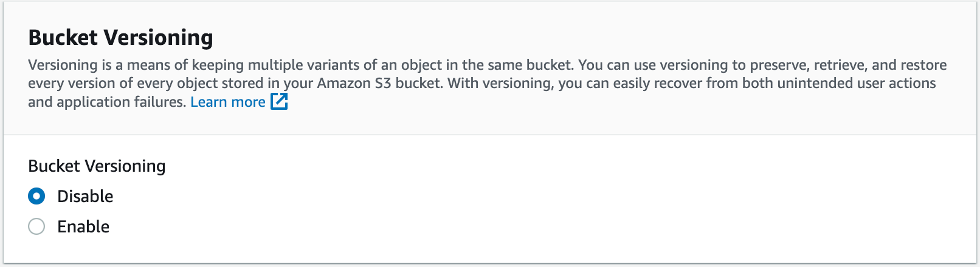Click the phrase "With versioning" in description
980x267 pixels.
pos(499,83)
